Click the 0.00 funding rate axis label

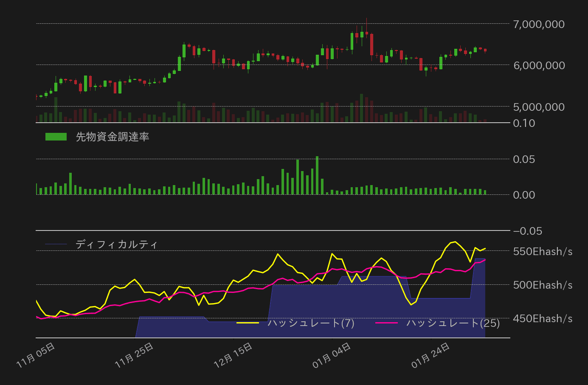tap(524, 195)
